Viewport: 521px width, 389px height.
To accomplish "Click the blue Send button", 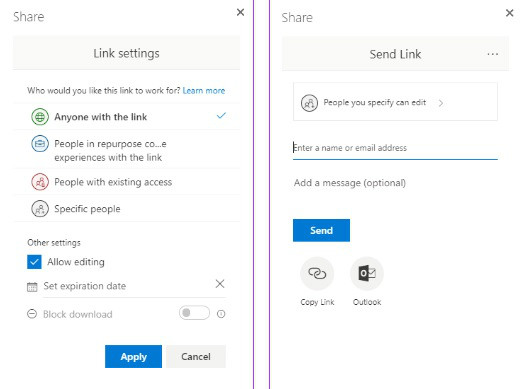I will pos(321,230).
